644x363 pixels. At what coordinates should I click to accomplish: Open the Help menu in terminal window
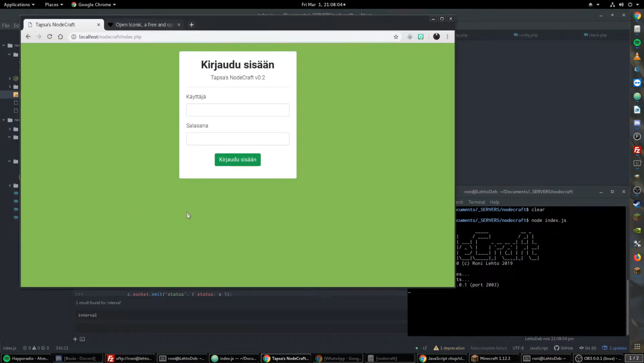[494, 202]
